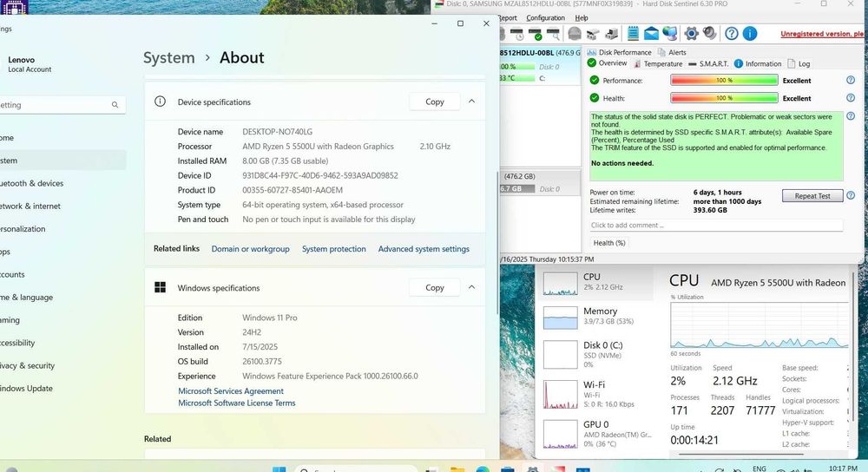
Task: Open Microsoft Software License Terms link
Action: (x=237, y=403)
